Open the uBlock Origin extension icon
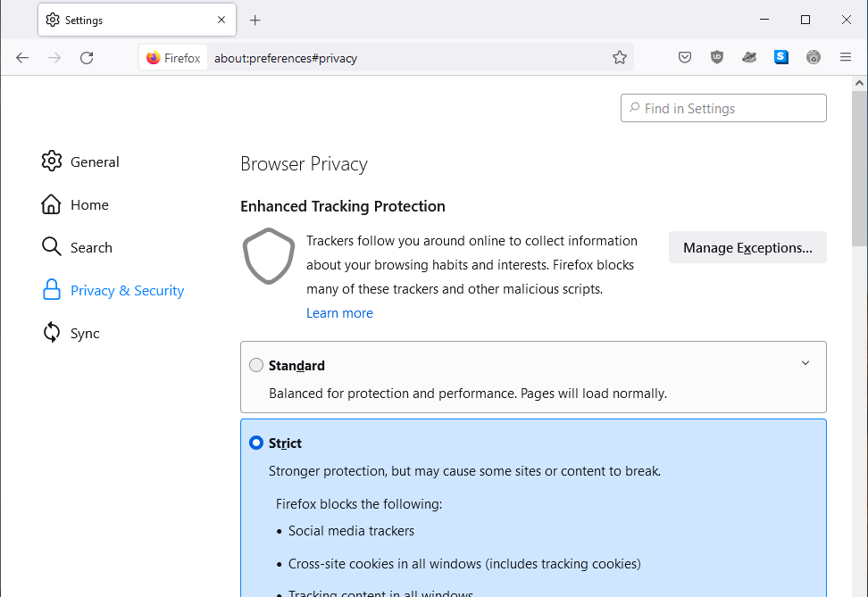 pos(717,57)
